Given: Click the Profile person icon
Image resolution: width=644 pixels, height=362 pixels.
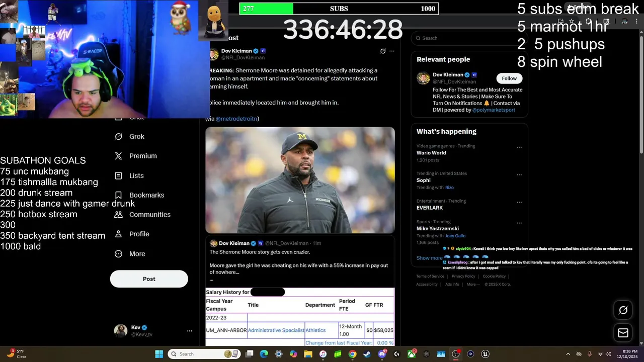Looking at the screenshot, I should (x=119, y=234).
